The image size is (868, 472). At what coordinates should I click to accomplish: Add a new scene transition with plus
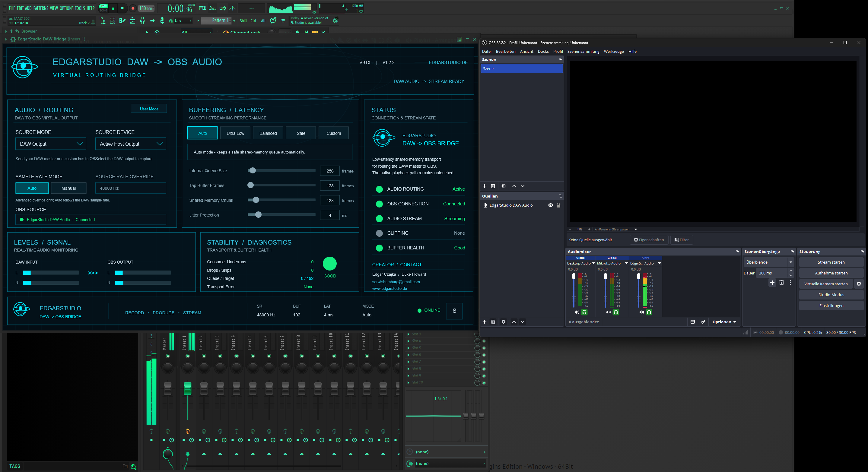click(772, 283)
